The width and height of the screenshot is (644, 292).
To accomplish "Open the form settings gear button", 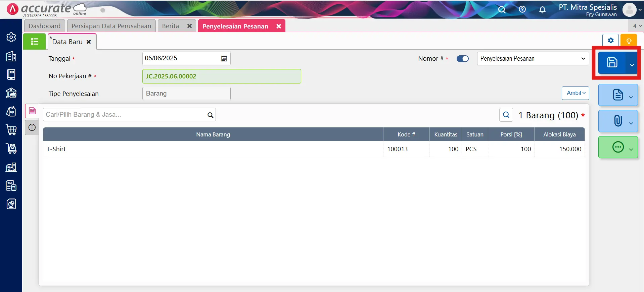I will click(610, 41).
